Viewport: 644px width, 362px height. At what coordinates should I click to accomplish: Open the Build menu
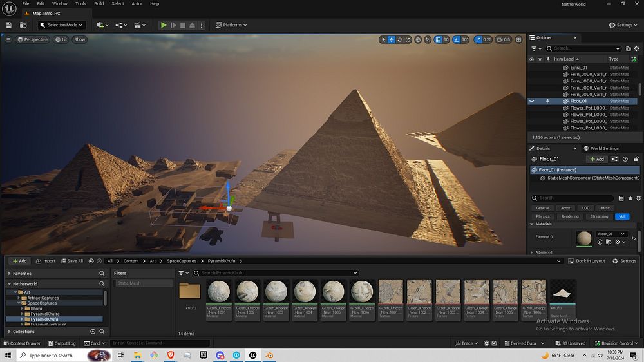point(99,3)
